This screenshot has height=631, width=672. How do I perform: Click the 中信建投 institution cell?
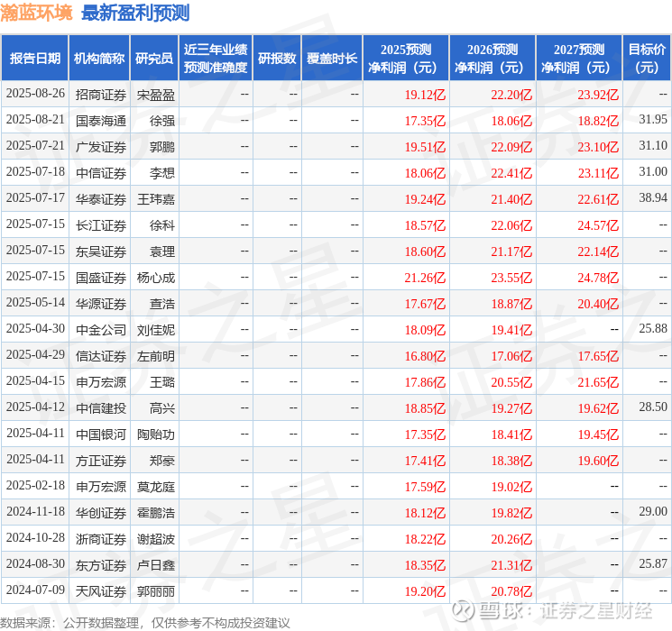coord(101,407)
